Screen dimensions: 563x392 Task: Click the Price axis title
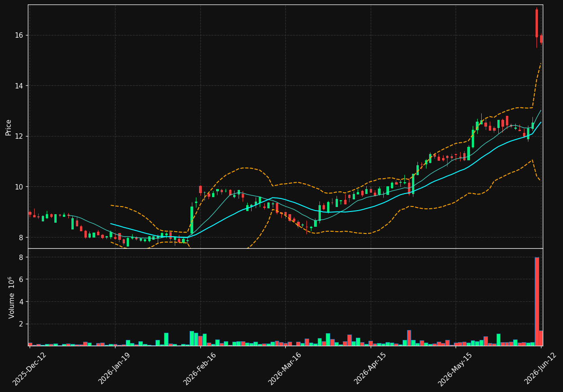click(9, 127)
